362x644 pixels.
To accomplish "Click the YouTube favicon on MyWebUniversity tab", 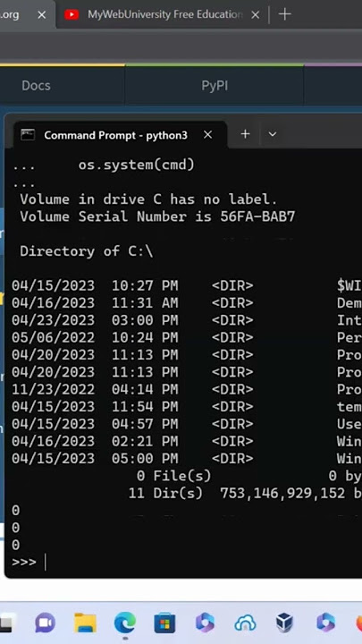I will 72,15.
